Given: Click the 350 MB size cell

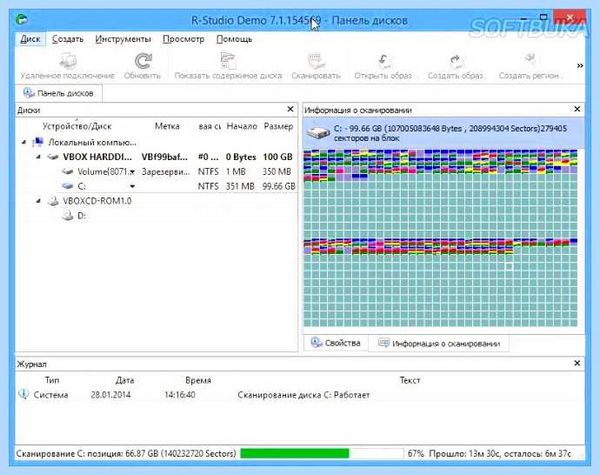Looking at the screenshot, I should [x=277, y=172].
